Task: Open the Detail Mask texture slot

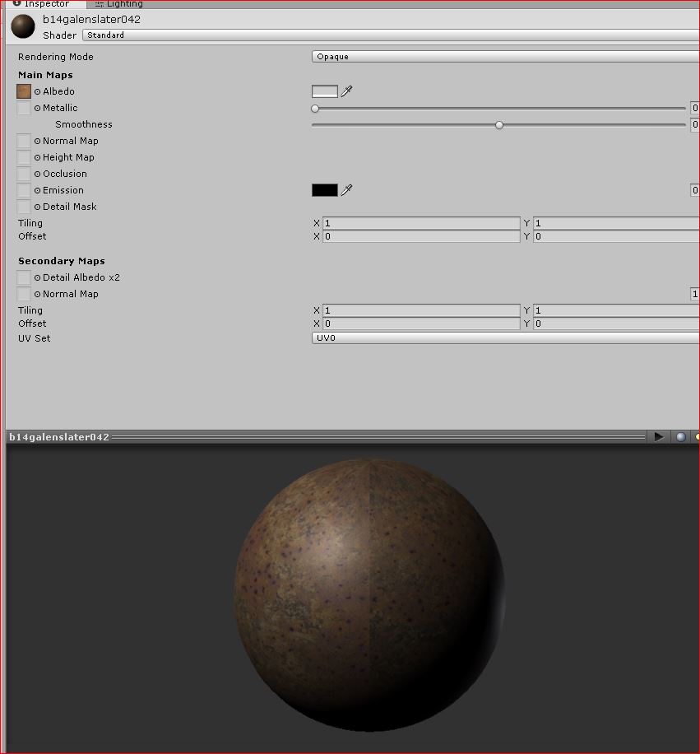Action: [23, 207]
